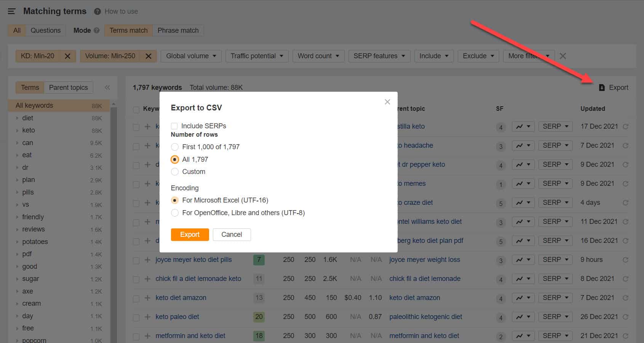
Task: Collapse the Terms sidebar panel
Action: [x=107, y=87]
